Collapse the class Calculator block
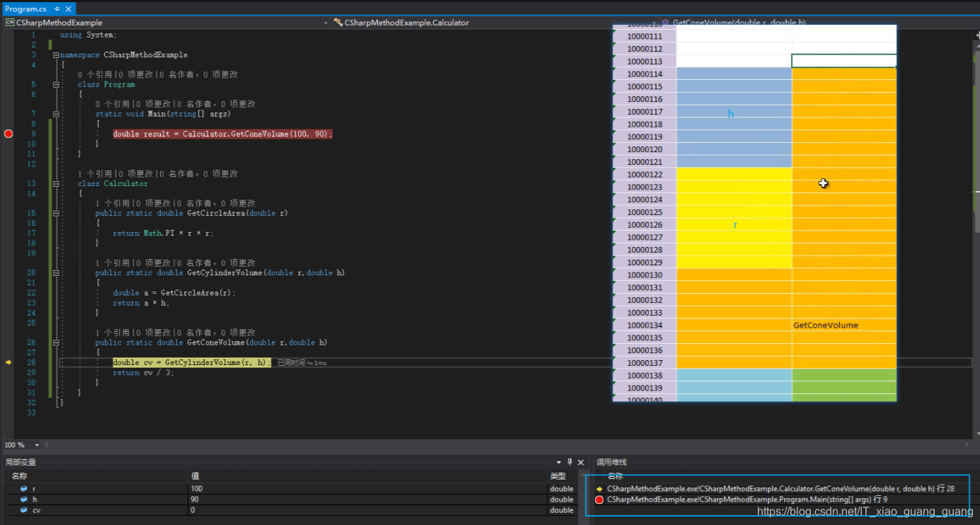This screenshot has height=525, width=980. coord(56,183)
